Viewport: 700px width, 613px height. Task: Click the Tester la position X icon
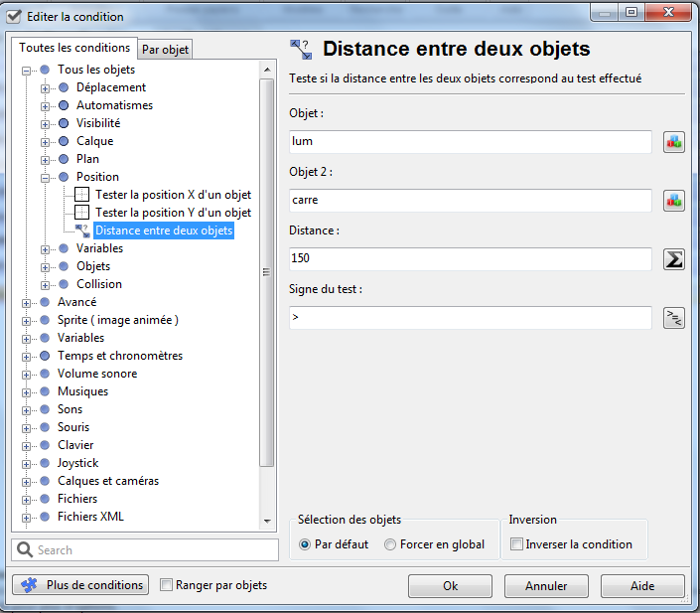(x=81, y=195)
